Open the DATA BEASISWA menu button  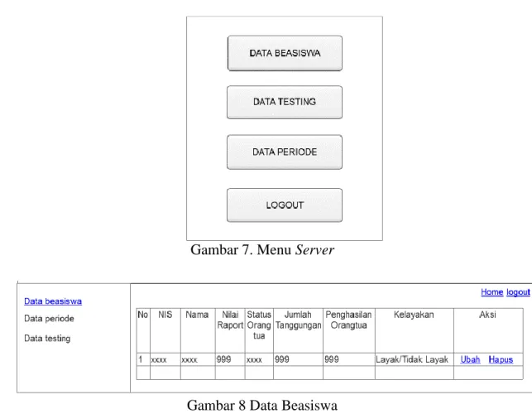pyautogui.click(x=285, y=53)
